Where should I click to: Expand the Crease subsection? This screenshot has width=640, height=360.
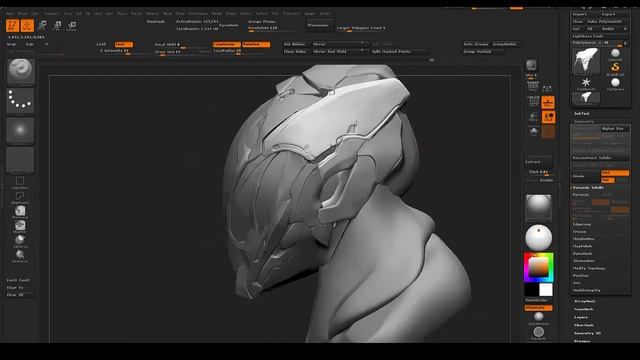pos(580,231)
